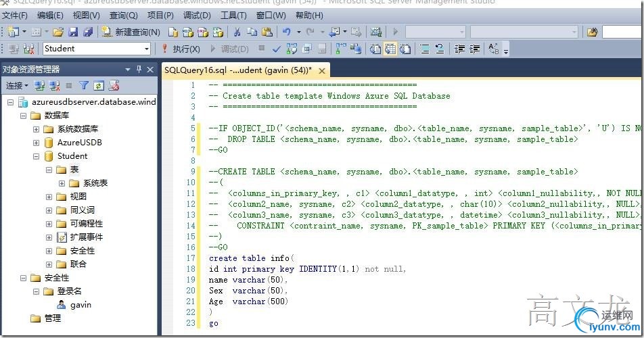The image size is (644, 338).
Task: Click the Activity Monitor icon
Action: coord(376,32)
